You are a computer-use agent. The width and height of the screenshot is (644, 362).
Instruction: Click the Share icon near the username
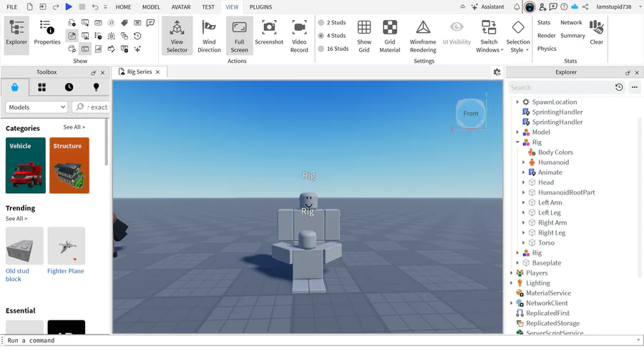point(585,6)
